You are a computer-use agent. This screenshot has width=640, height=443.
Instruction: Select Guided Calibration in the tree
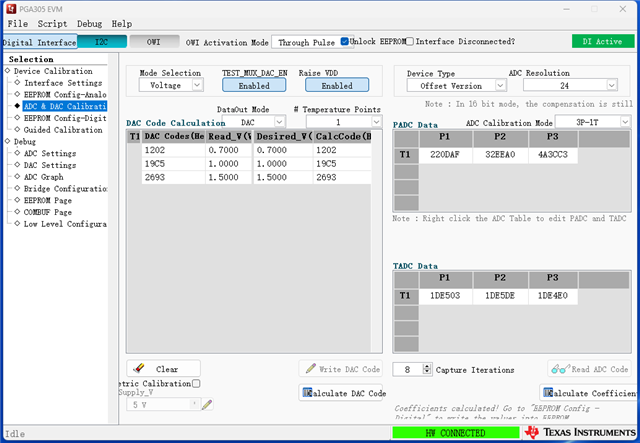[x=63, y=130]
